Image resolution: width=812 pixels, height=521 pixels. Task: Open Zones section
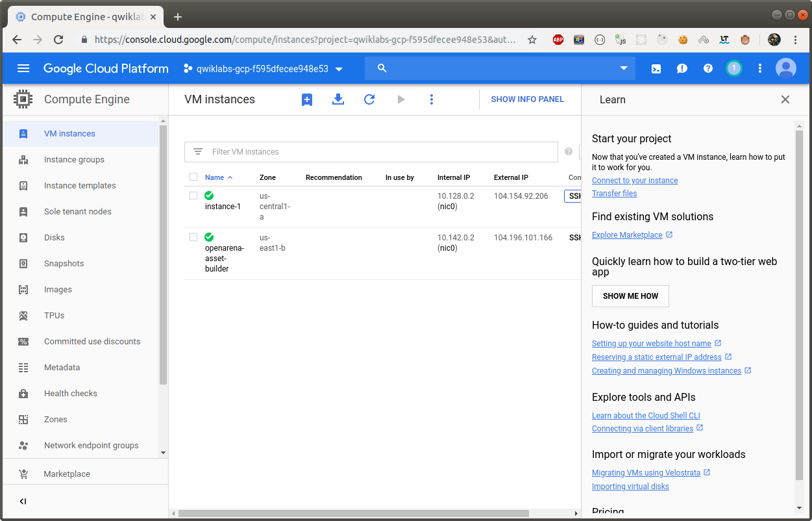click(81, 420)
